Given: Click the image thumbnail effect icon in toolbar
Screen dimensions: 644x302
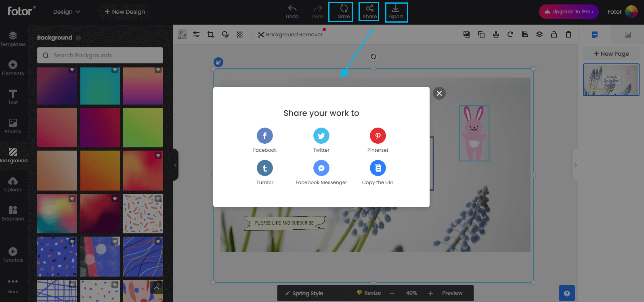Looking at the screenshot, I should coord(183,34).
